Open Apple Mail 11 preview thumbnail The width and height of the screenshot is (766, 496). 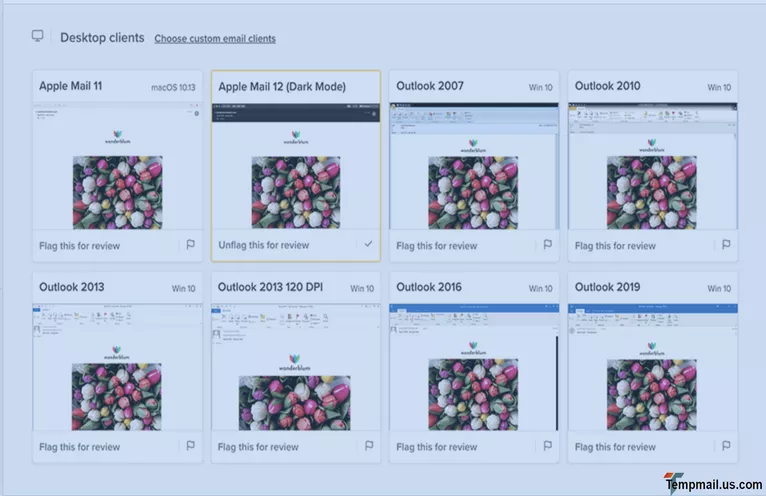coord(117,166)
